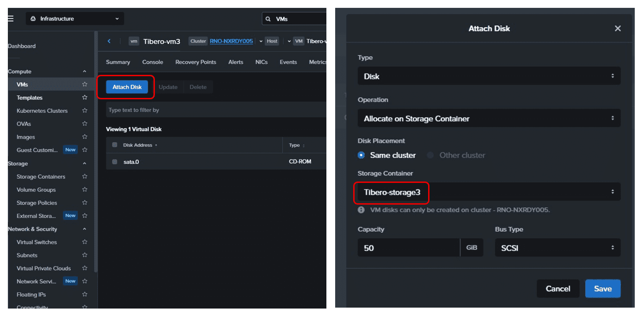The height and width of the screenshot is (315, 644).
Task: Open the SCSI Bus Type dropdown
Action: point(558,248)
